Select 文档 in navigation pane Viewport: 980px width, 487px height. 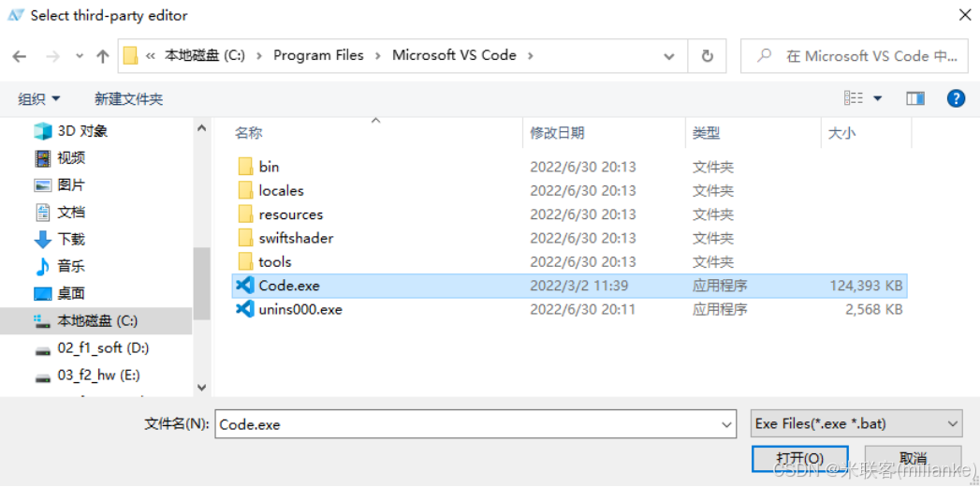pyautogui.click(x=71, y=213)
